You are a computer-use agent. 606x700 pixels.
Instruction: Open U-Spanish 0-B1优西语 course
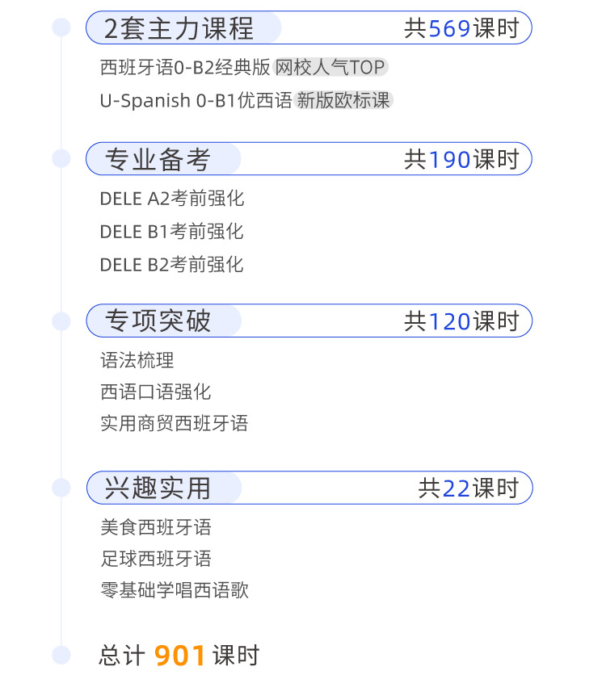pyautogui.click(x=196, y=101)
